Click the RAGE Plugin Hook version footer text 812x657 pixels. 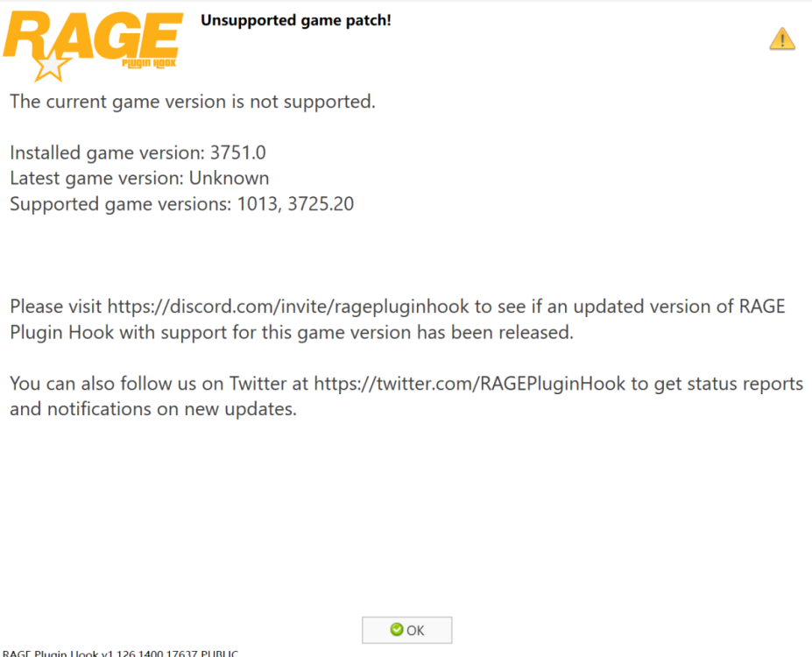[x=120, y=653]
